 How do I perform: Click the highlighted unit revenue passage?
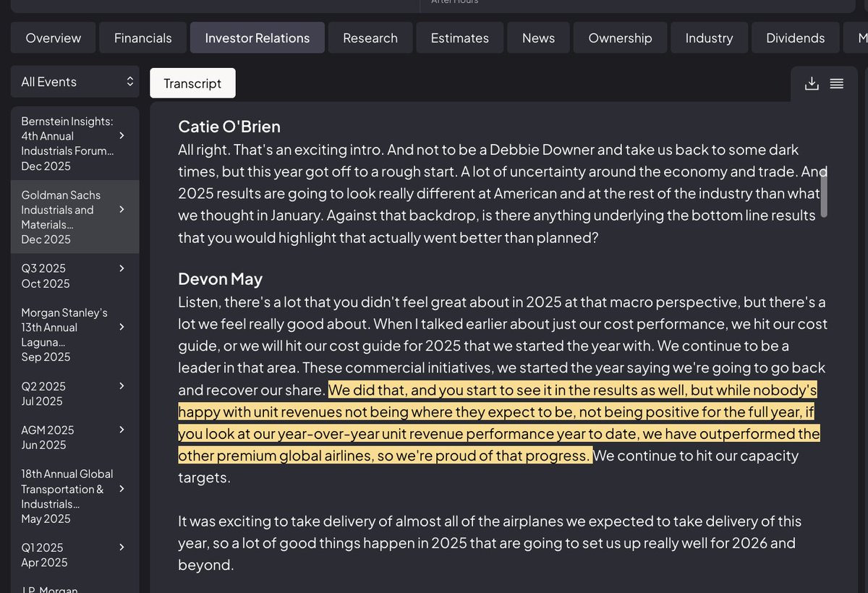pyautogui.click(x=499, y=422)
